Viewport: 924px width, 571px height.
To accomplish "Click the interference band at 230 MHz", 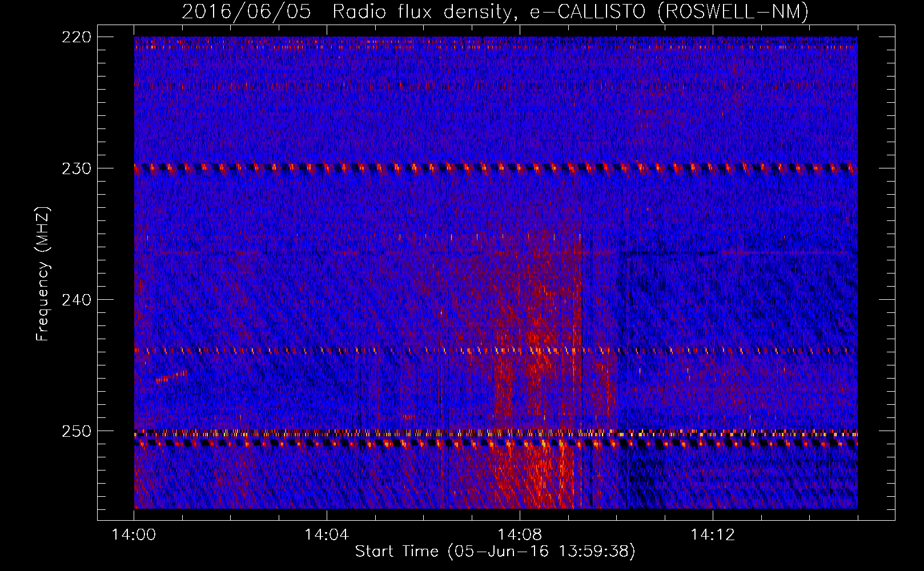I will point(496,168).
